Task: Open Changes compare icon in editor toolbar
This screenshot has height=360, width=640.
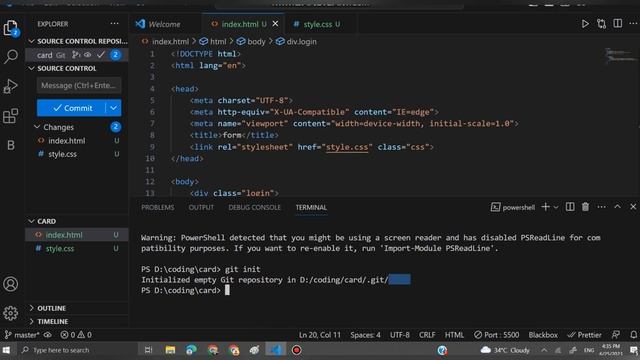Action: pyautogui.click(x=601, y=24)
